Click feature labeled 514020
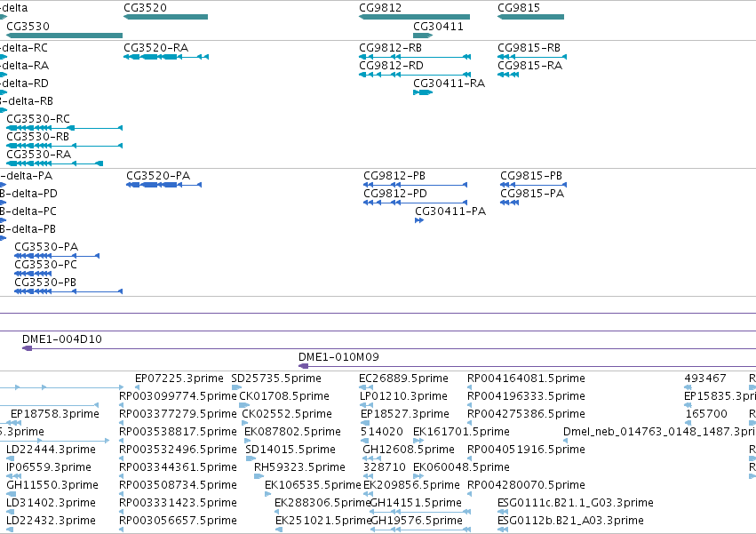 382,432
